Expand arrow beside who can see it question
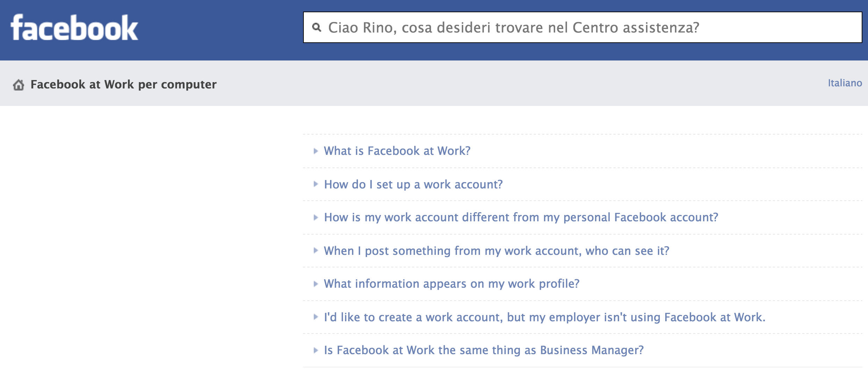 pos(316,251)
